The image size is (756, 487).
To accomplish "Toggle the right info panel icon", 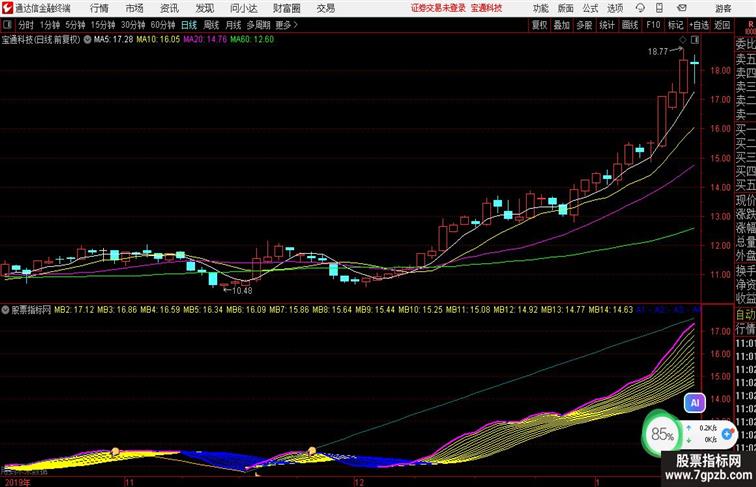I will tap(695, 40).
